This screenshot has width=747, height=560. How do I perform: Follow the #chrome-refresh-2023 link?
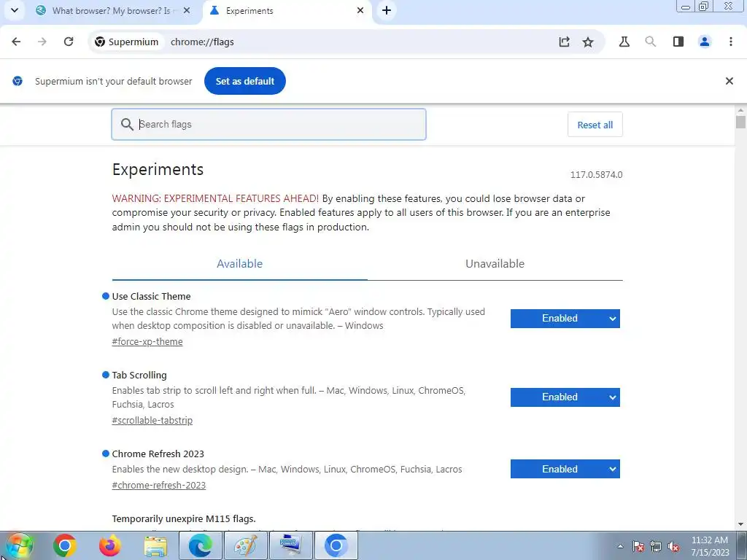point(158,485)
